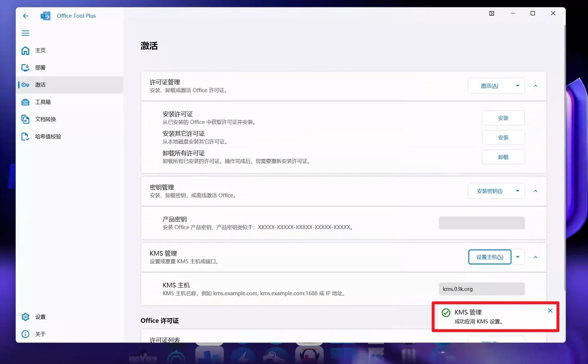Click 安装 for 安装许可证
Screen dimensions: 588x364
coord(503,118)
